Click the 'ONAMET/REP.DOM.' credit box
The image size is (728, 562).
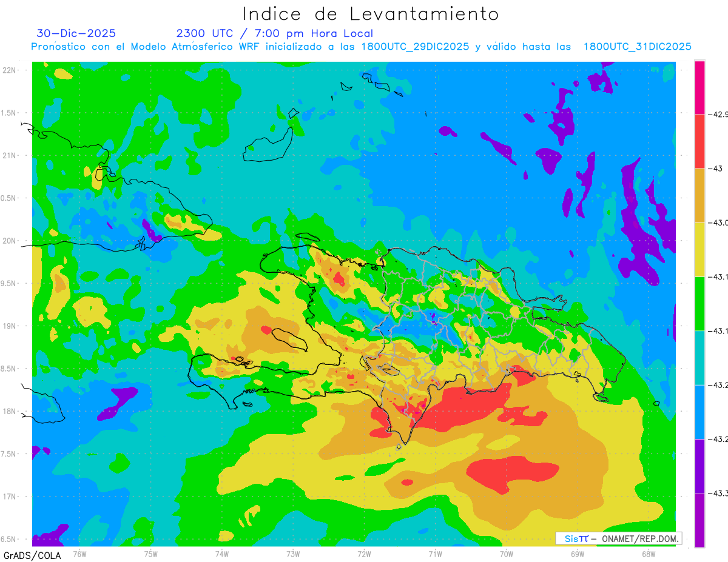pyautogui.click(x=619, y=538)
